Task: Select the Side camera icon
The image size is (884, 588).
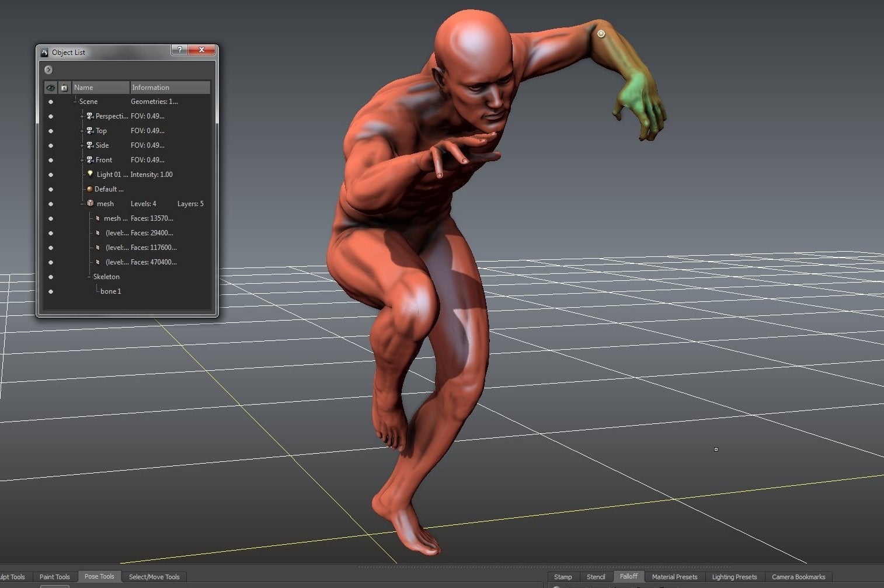Action: (x=90, y=145)
